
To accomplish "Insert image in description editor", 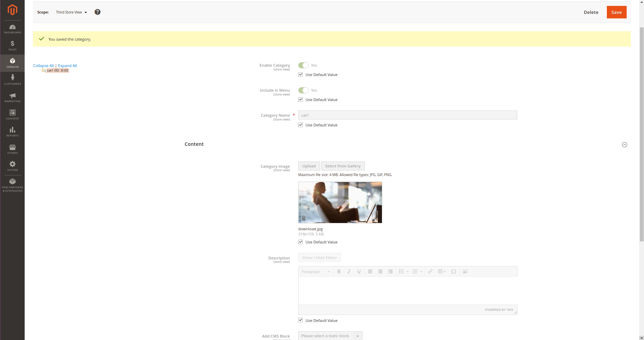I will [465, 272].
